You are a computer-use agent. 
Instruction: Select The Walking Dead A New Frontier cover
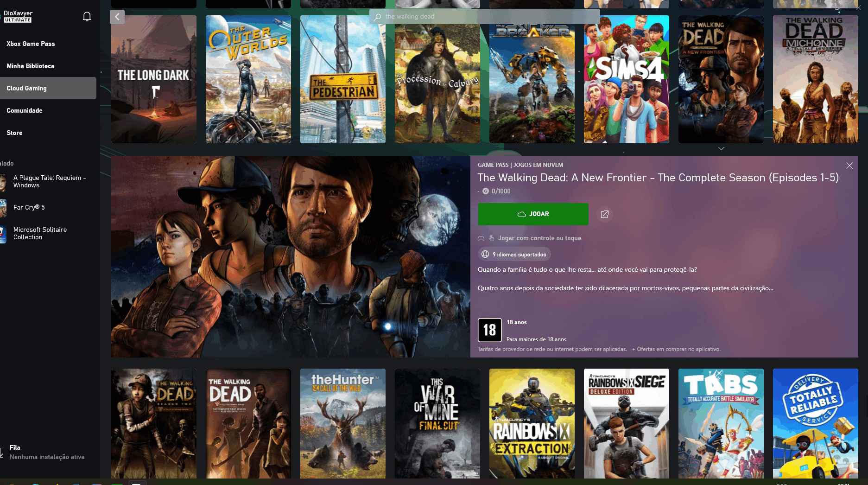coord(721,79)
